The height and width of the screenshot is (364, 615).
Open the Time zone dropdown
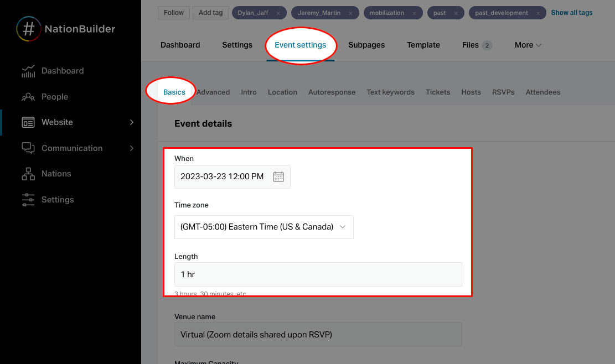[x=264, y=227]
